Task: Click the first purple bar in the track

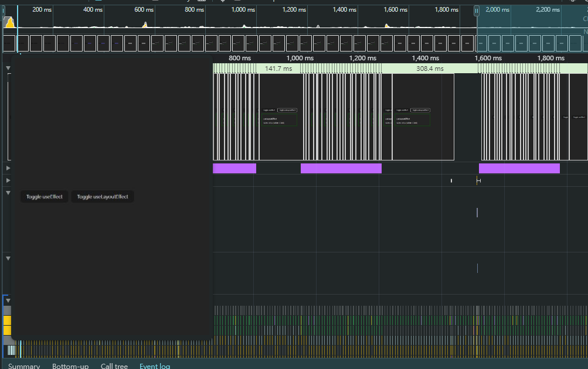Action: 234,169
